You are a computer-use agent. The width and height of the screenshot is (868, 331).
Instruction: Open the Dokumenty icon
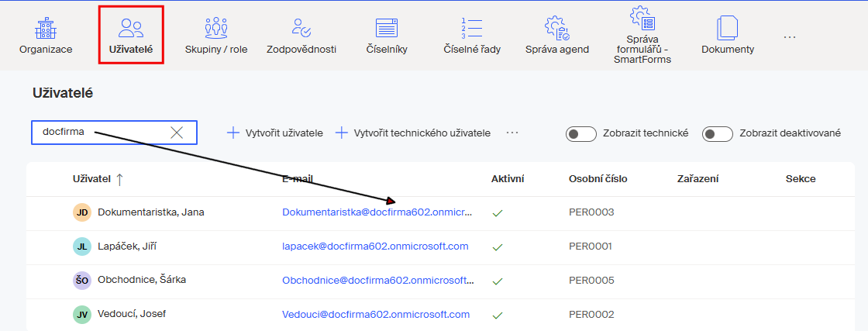click(728, 28)
